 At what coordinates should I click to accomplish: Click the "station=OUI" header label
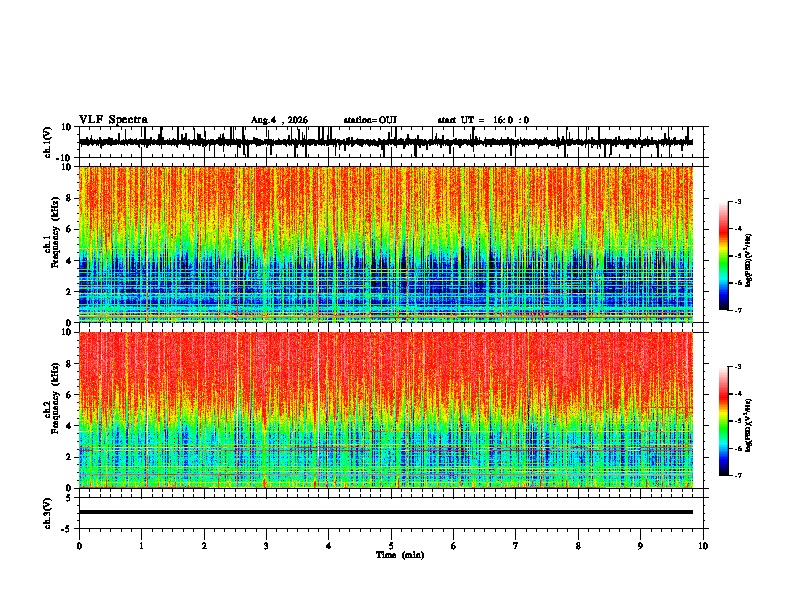(370, 120)
